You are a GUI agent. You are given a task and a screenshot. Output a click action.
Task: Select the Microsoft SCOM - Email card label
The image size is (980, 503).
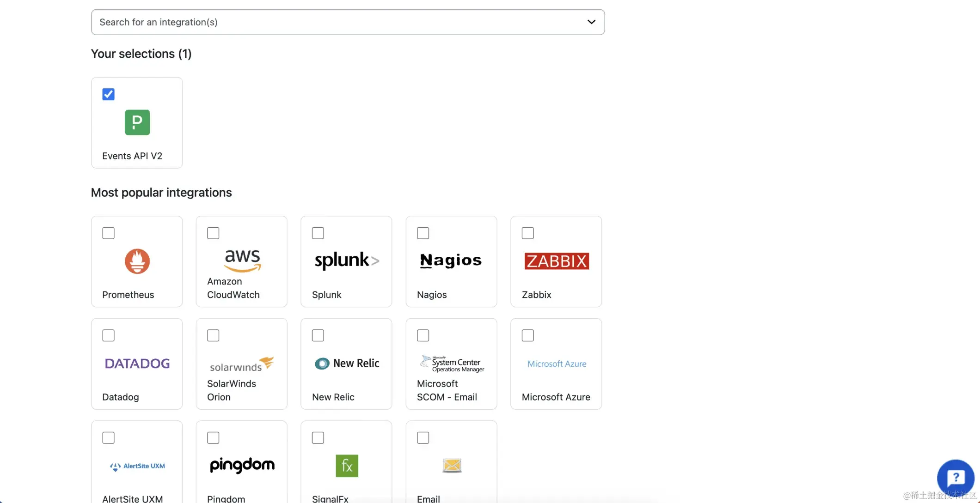coord(447,390)
